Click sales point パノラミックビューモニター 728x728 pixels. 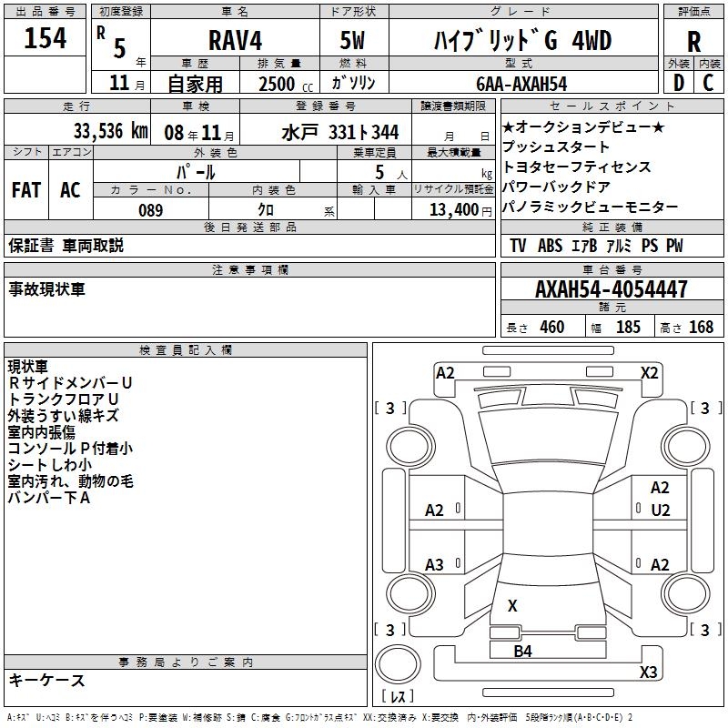coord(590,207)
